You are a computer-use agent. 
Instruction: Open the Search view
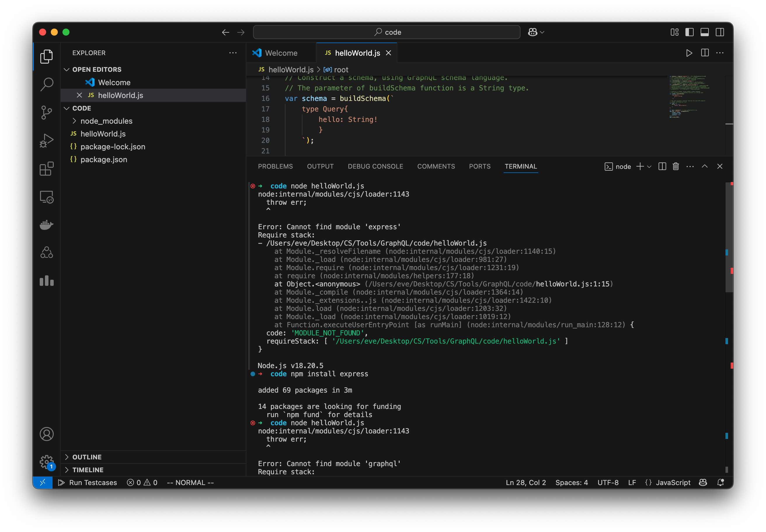(46, 84)
